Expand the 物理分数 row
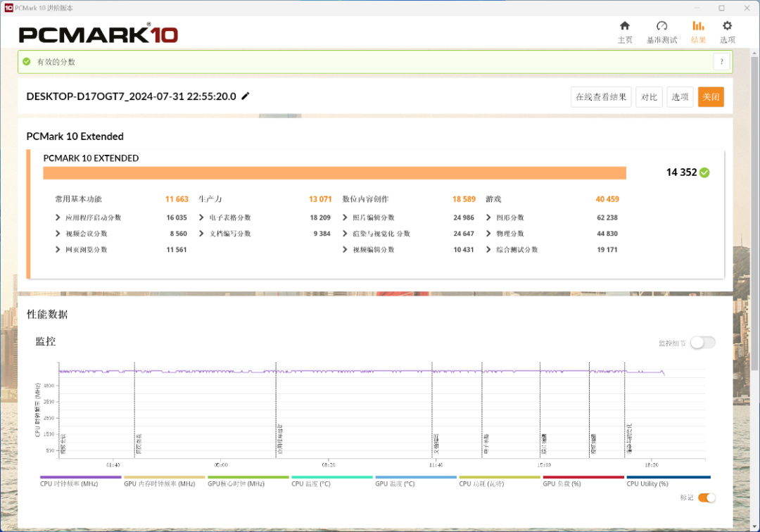The width and height of the screenshot is (760, 532). pyautogui.click(x=488, y=234)
